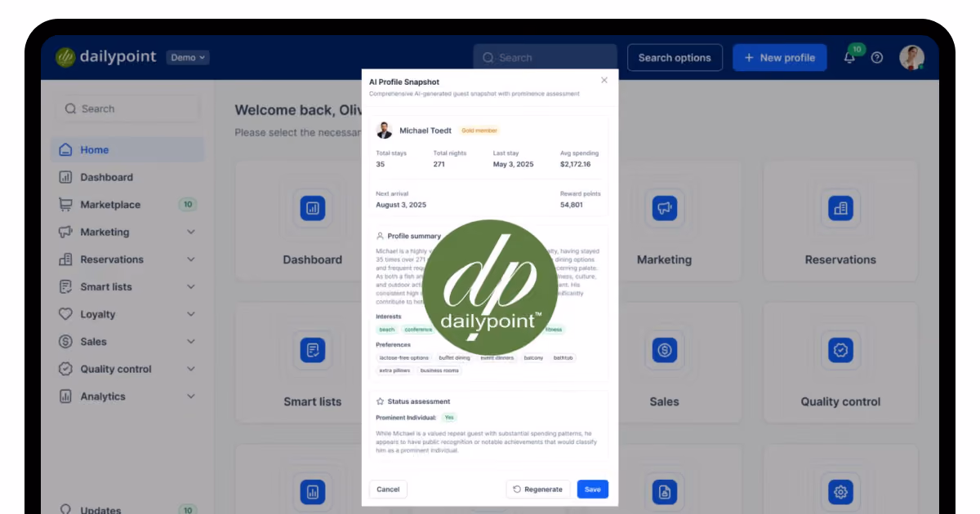Click the dailypoint logo in header
Image resolution: width=980 pixels, height=514 pixels.
[x=106, y=57]
